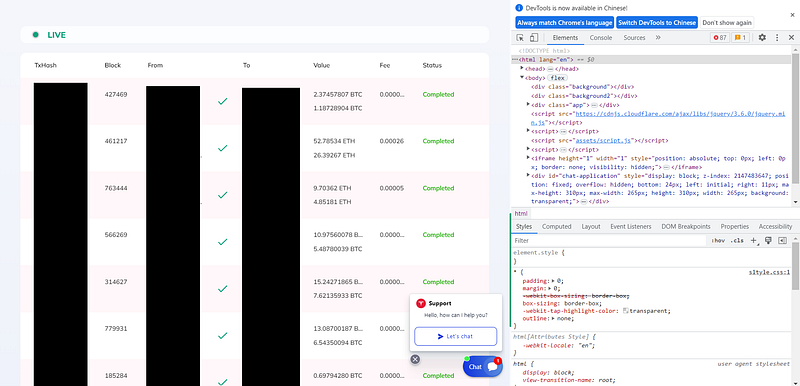
Task: Click the green checkmark in row 566269
Action: point(222,242)
